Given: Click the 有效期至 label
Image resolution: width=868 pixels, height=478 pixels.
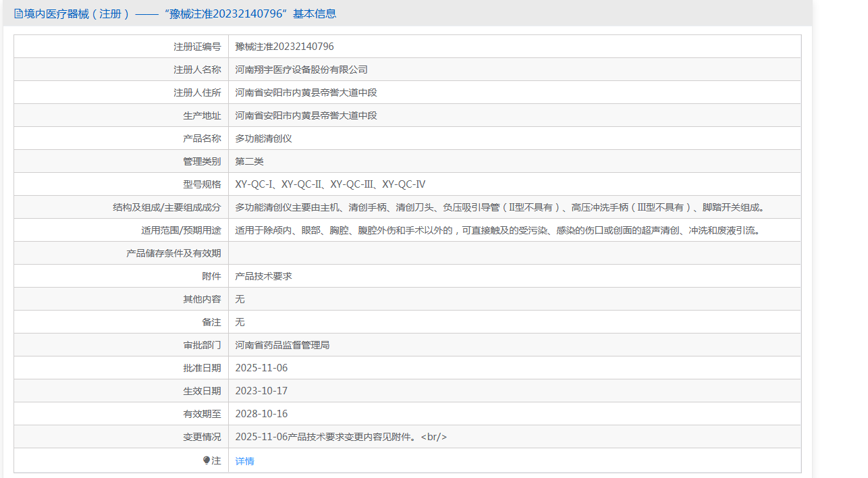Looking at the screenshot, I should tap(202, 414).
